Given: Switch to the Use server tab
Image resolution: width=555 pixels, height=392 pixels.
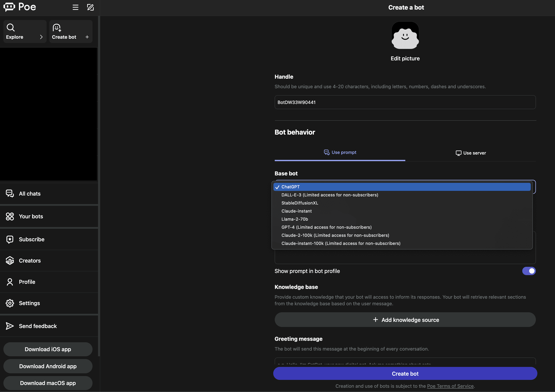Looking at the screenshot, I should tap(470, 153).
